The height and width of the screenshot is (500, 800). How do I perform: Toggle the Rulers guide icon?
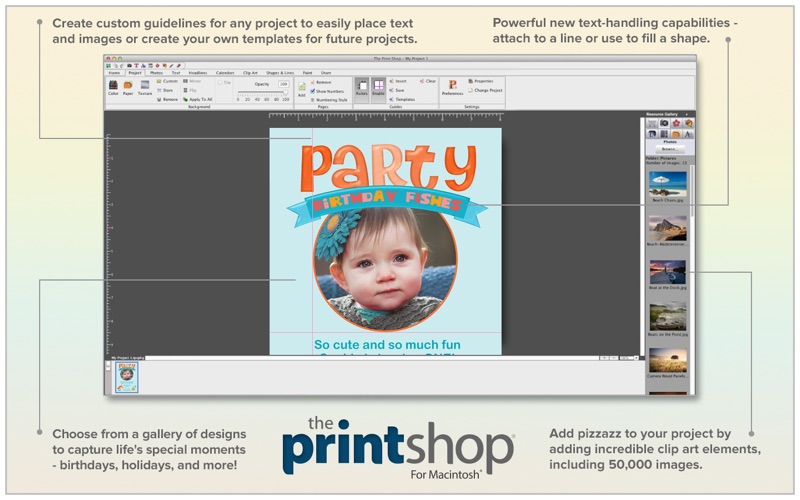point(362,88)
